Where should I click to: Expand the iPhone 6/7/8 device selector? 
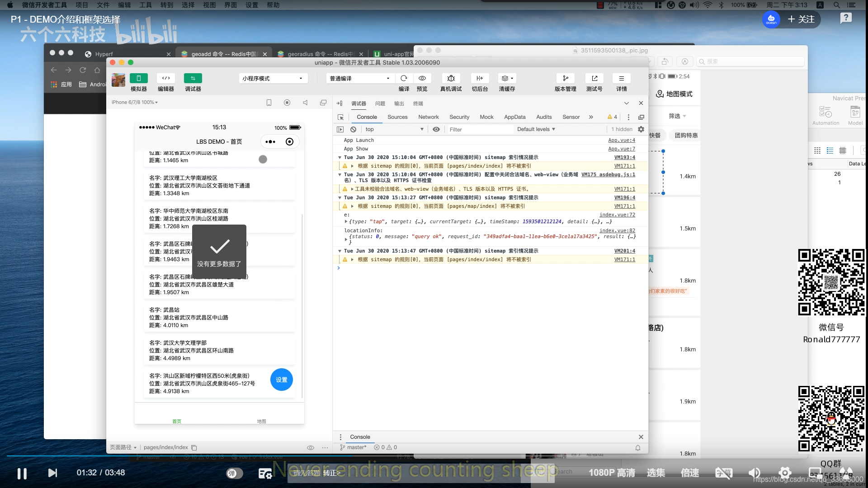(x=134, y=103)
